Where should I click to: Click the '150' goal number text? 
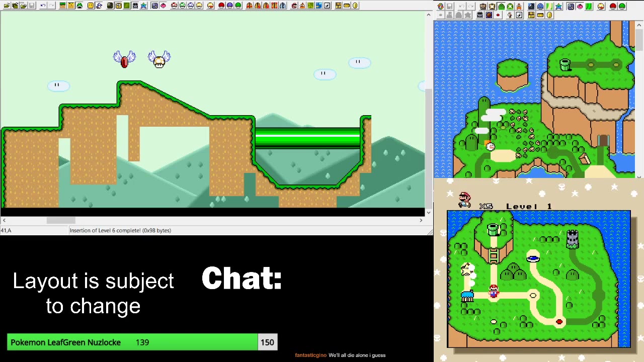point(267,342)
